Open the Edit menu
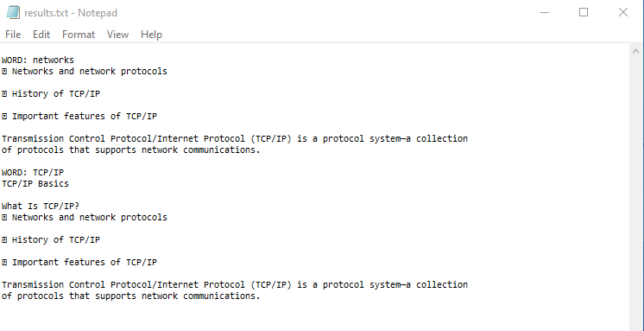 [x=41, y=35]
